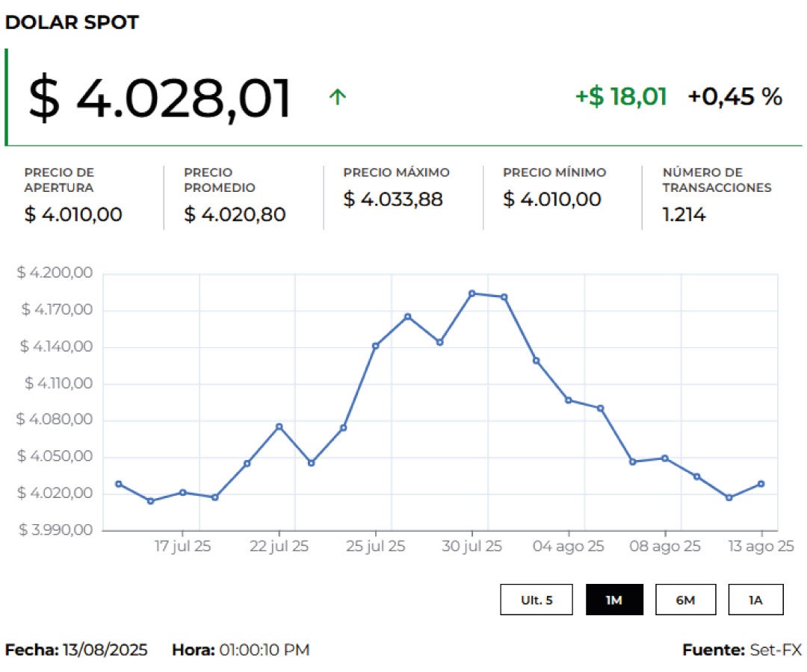Screen dimensions: 807x672
Task: Click the chart data point at 22 jul 25
Action: (x=279, y=426)
